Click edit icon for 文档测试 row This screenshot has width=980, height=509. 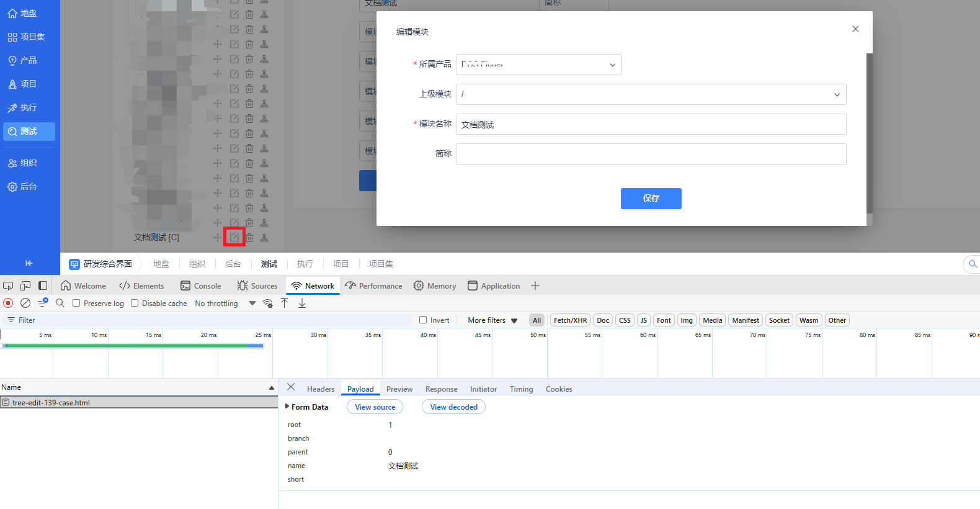234,237
